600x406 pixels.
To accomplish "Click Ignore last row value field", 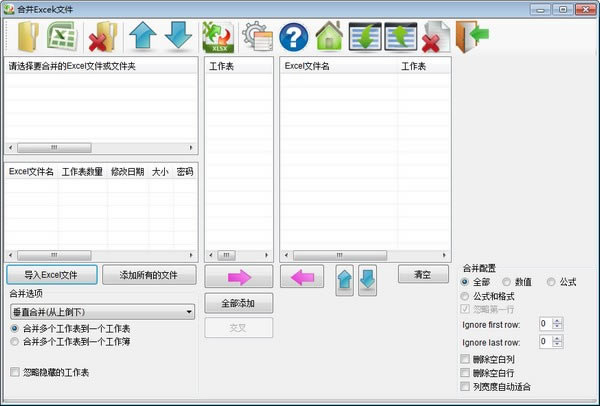I will click(545, 341).
